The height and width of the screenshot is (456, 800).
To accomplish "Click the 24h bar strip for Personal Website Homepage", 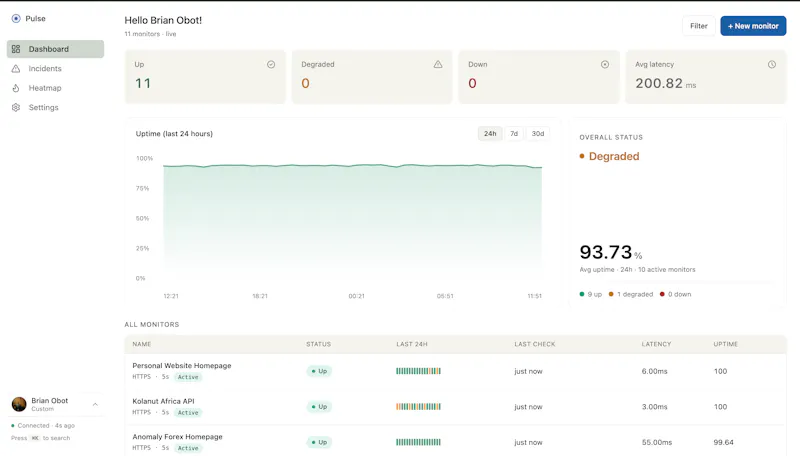I will tap(418, 371).
